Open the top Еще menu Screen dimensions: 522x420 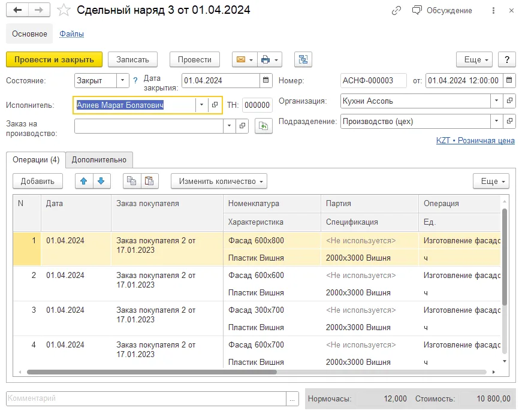coord(474,59)
